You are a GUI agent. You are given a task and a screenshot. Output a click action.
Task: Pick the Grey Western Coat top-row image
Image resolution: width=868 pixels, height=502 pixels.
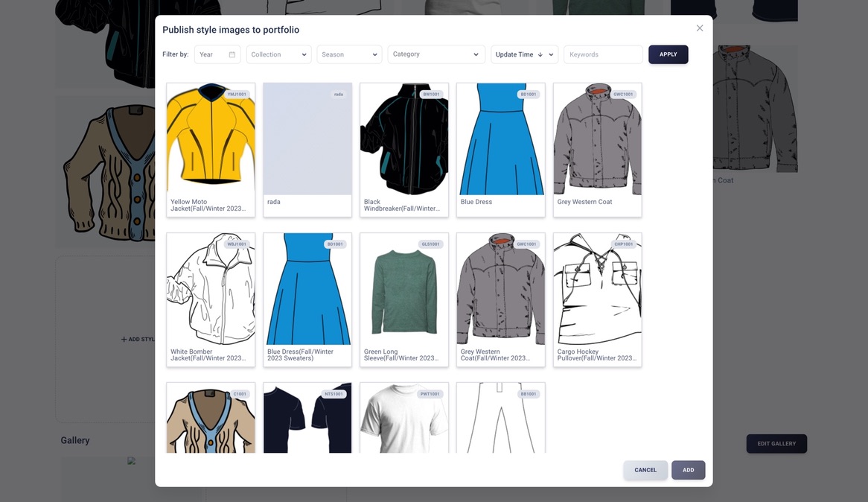(597, 139)
